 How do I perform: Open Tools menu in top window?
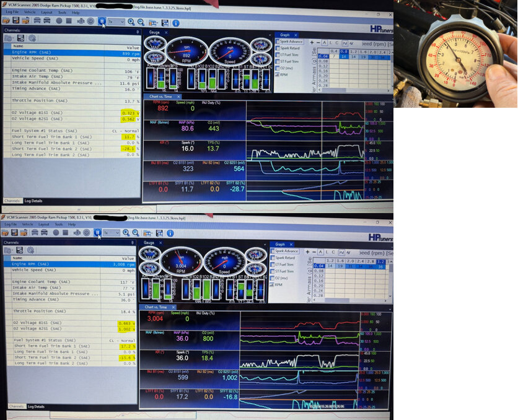(x=62, y=12)
